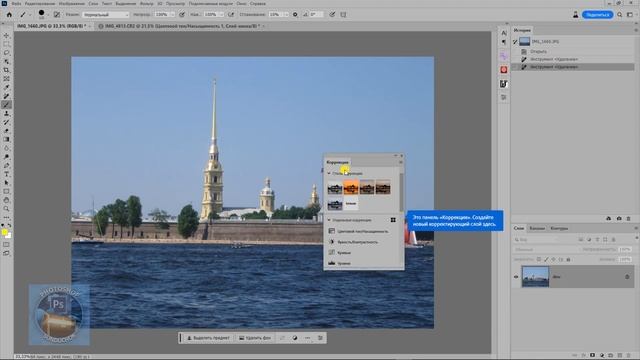Screen dimensions: 640x360
Task: Open the red plugin panel icon in dock
Action: (504, 70)
